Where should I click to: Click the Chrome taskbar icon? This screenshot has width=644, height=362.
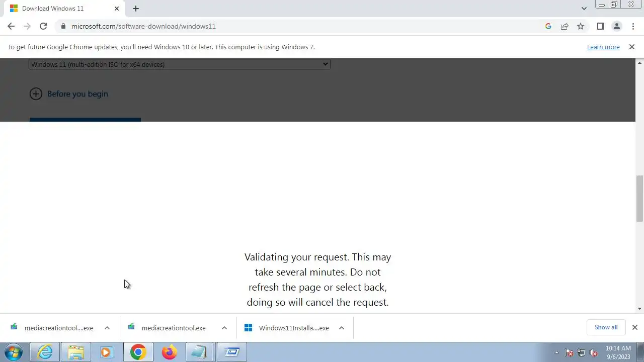tap(138, 352)
